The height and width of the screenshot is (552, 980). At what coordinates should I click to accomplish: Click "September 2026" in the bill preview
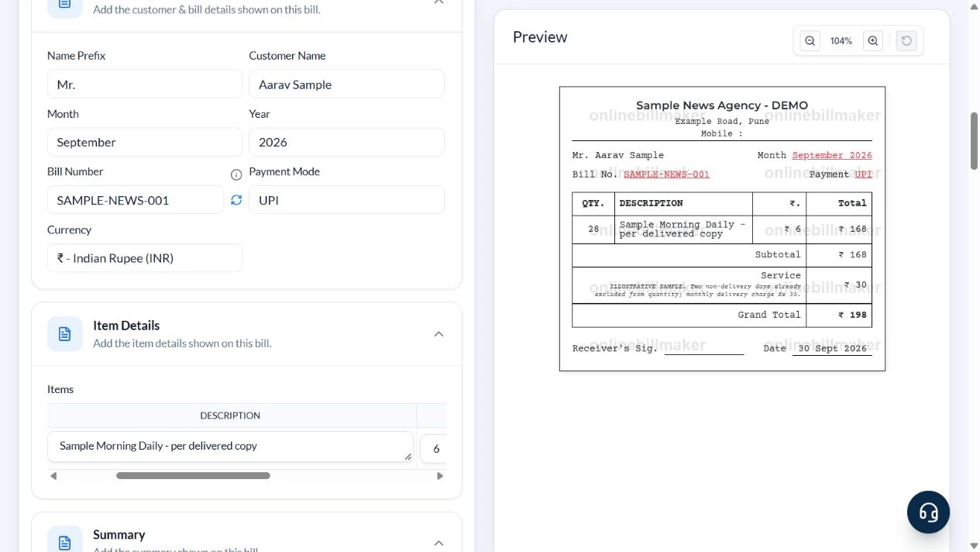[x=832, y=155]
